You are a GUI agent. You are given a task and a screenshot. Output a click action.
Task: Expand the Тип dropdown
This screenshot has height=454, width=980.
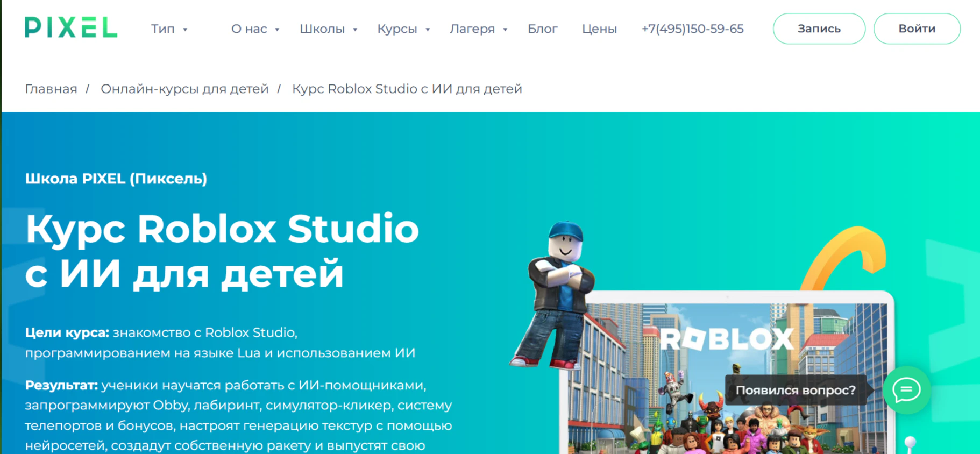tap(169, 29)
